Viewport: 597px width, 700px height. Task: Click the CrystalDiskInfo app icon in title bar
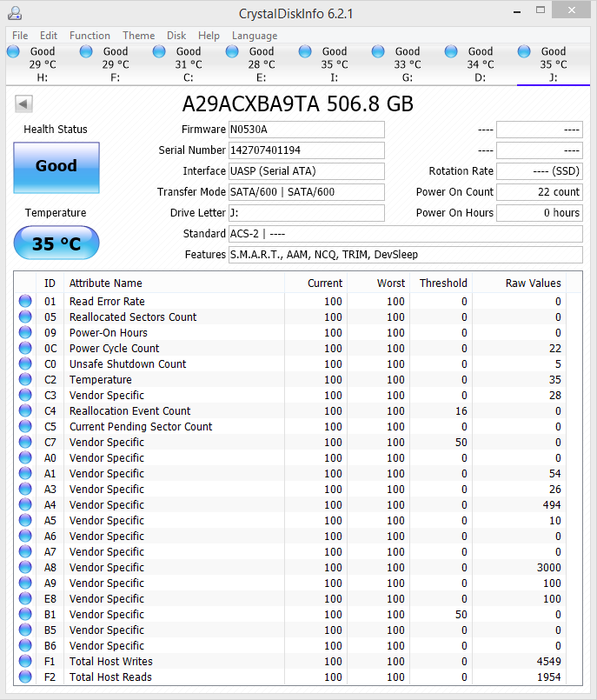point(13,13)
